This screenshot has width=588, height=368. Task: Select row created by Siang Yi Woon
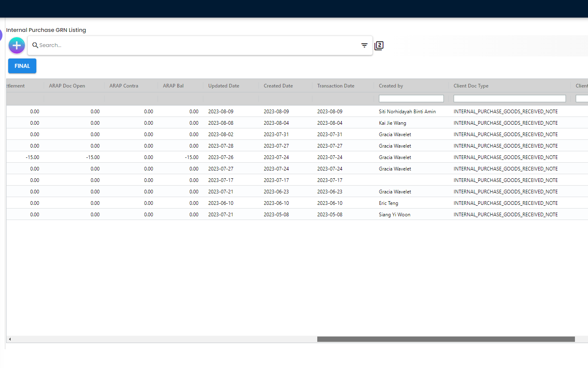tap(394, 215)
